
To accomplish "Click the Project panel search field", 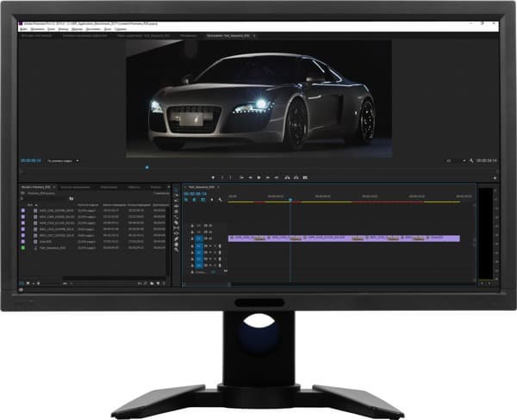I will tap(44, 199).
